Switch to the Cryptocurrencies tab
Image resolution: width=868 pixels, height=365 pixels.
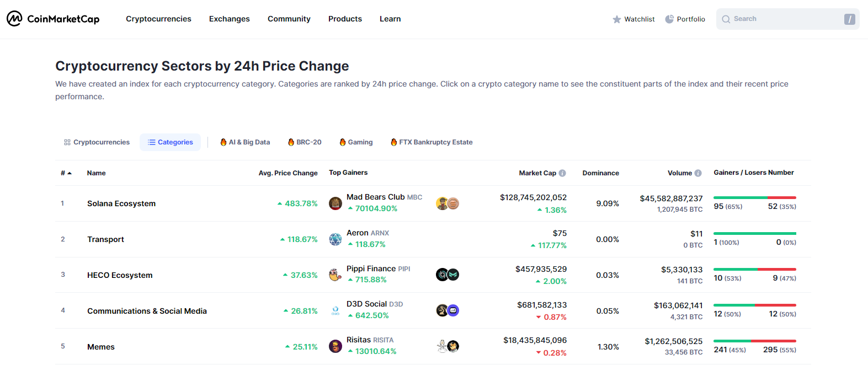click(x=97, y=142)
